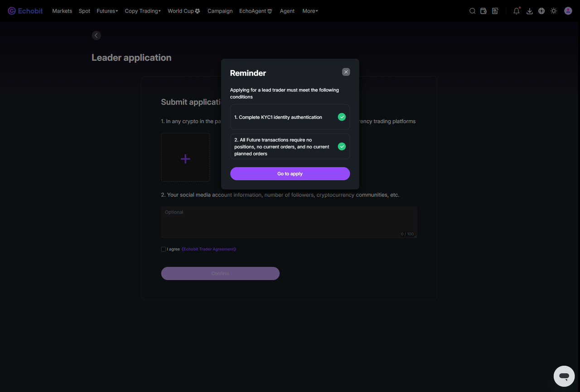580x392 pixels.
Task: Click the Leader application heading
Action: click(131, 57)
